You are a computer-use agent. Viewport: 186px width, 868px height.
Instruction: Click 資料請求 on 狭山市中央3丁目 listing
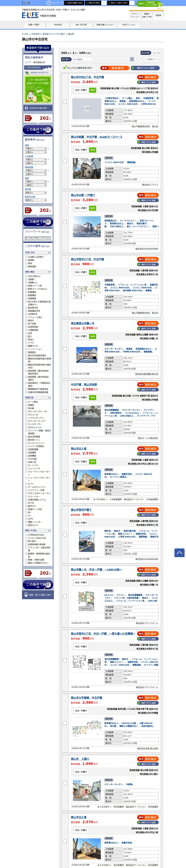148,77
